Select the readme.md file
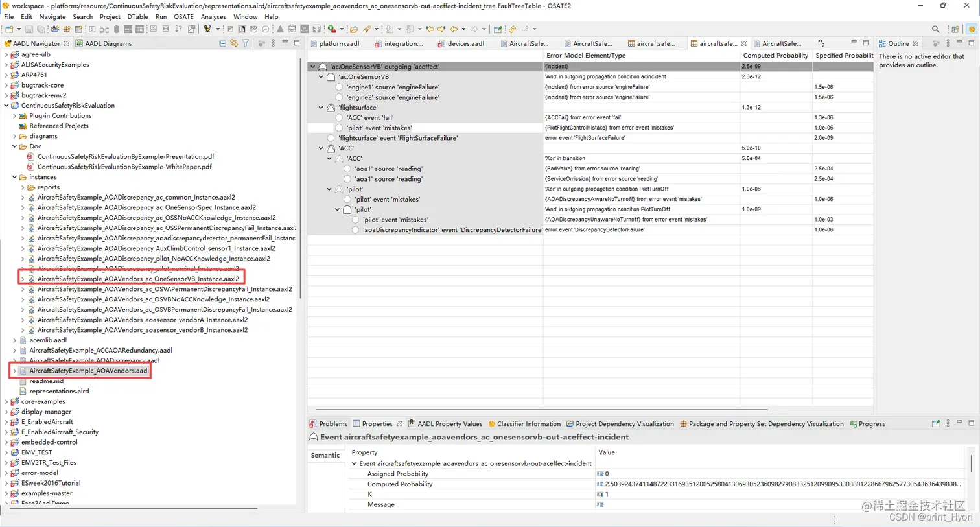980x527 pixels. (47, 381)
